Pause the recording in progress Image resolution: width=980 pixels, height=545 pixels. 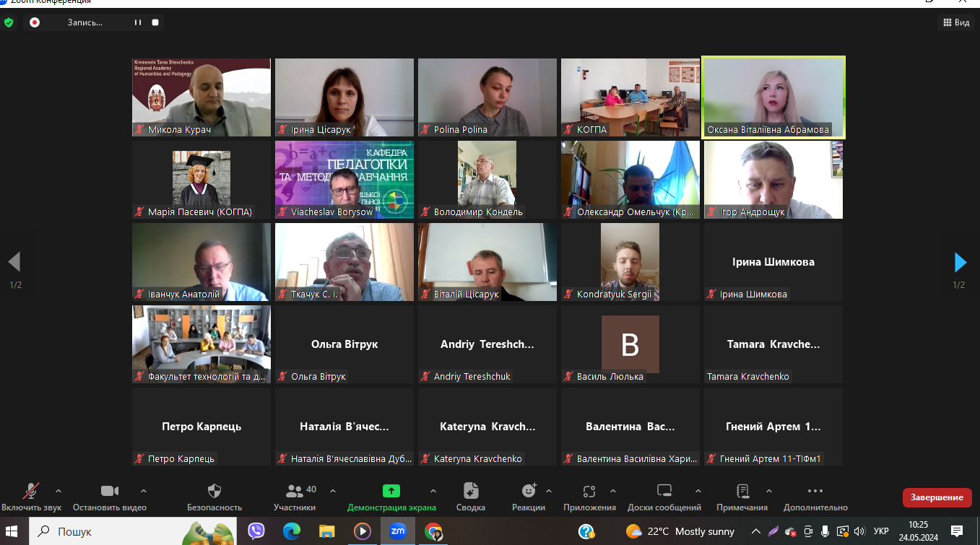[x=137, y=22]
